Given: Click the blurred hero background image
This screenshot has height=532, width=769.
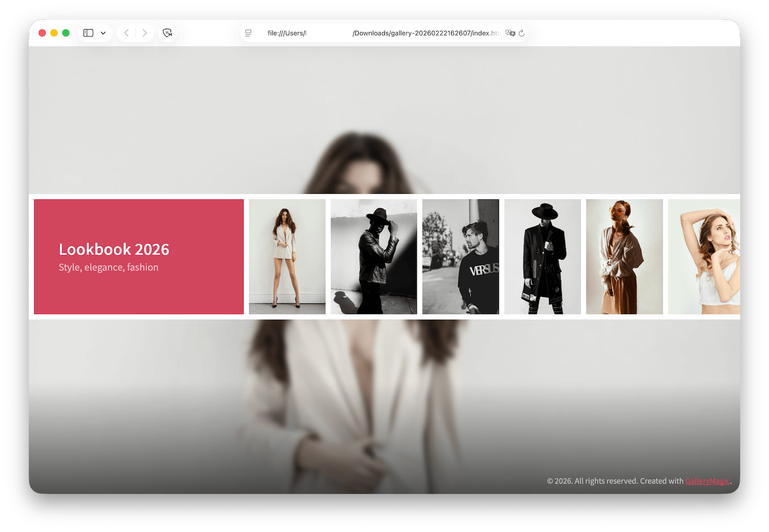Looking at the screenshot, I should coord(384,120).
